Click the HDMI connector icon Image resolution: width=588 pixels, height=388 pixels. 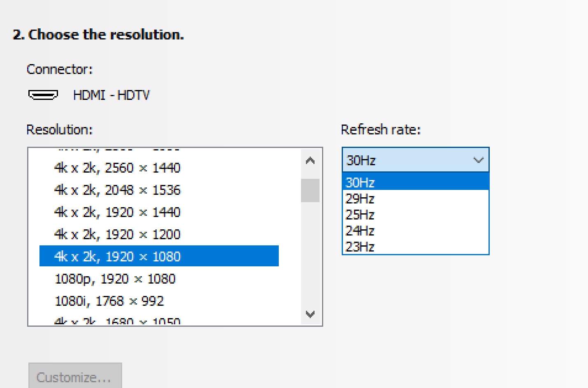[x=43, y=95]
